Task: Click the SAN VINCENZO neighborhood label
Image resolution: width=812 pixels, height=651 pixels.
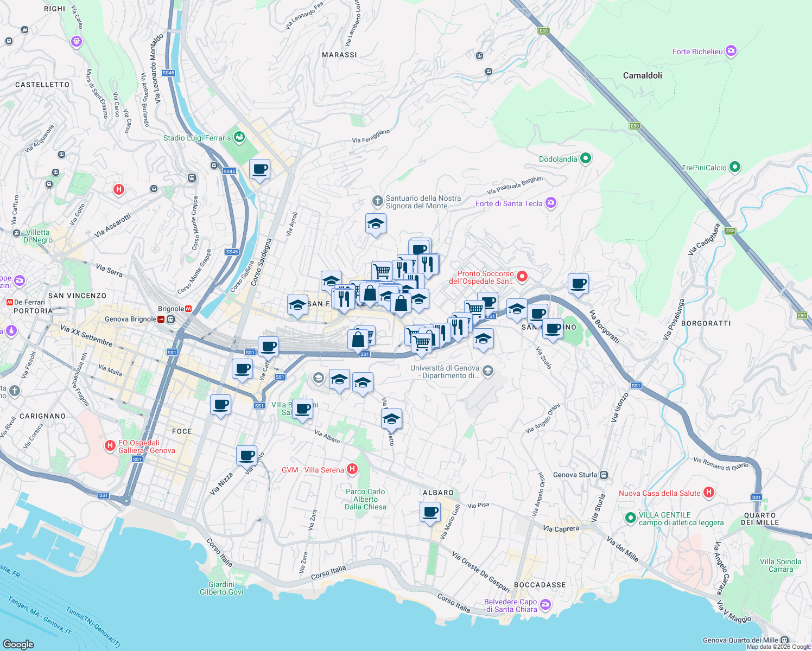Action: point(78,296)
